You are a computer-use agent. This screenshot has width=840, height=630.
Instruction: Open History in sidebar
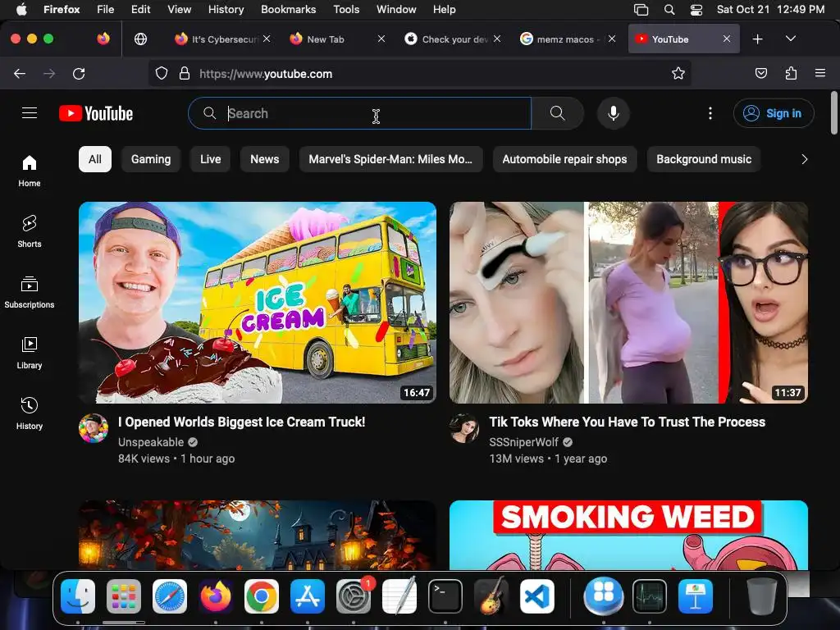30,413
